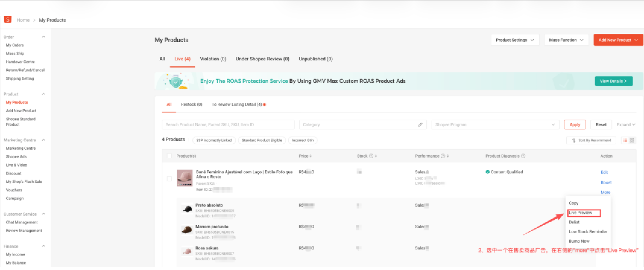Sort products by the Performance column arrows
Viewport: 644px width, 270px height.
click(448, 156)
